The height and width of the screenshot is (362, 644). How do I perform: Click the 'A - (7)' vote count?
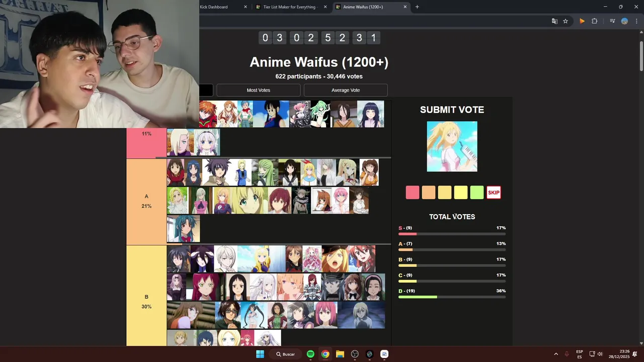[x=405, y=244]
